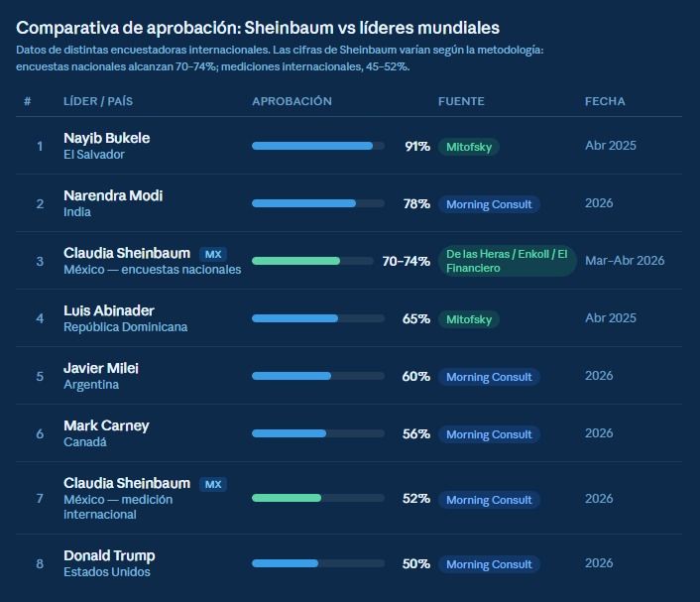Click the FUENTE column header

pos(461,101)
